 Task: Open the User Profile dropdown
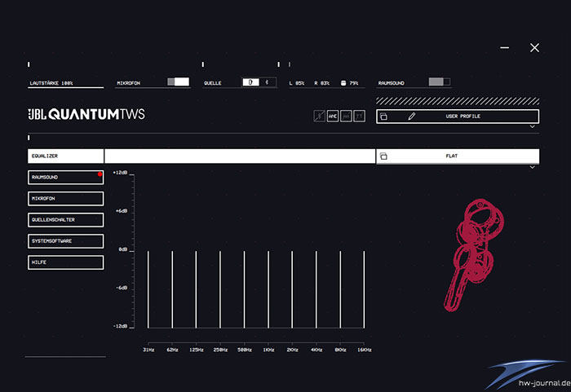pyautogui.click(x=458, y=117)
